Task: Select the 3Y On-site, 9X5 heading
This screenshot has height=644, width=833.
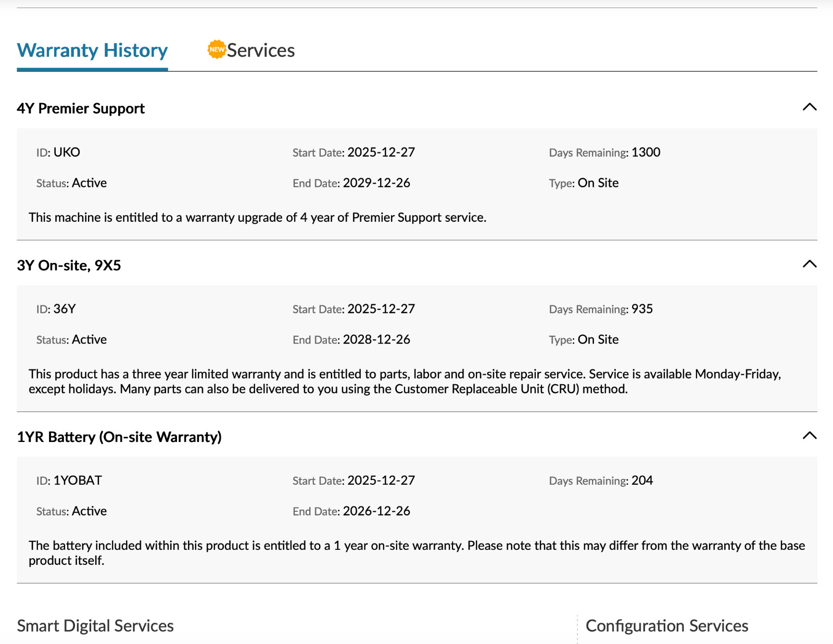Action: coord(69,266)
